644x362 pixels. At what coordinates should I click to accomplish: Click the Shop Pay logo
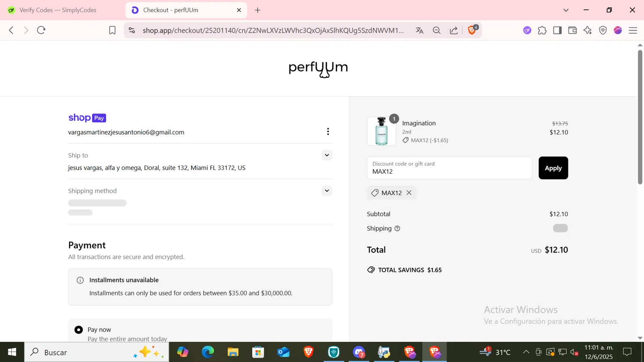pyautogui.click(x=87, y=118)
